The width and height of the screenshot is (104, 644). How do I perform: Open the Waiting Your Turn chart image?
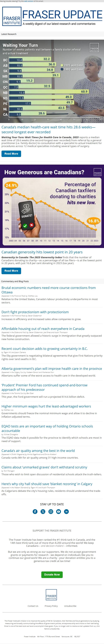tap(52, 81)
